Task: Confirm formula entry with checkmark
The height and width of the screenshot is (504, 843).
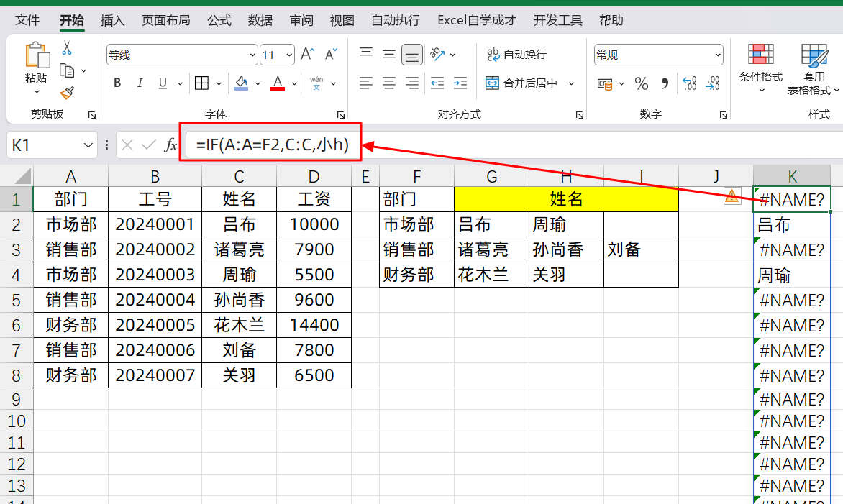Action: click(149, 145)
